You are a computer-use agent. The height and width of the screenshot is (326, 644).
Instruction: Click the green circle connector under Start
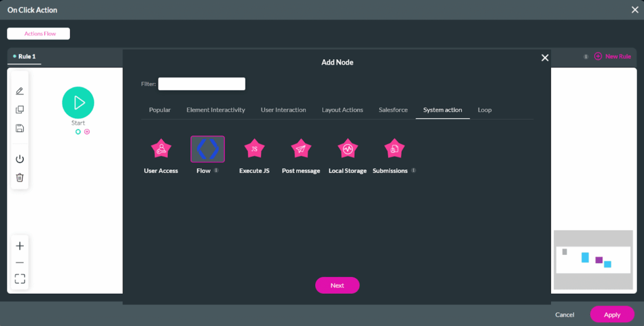tap(77, 132)
